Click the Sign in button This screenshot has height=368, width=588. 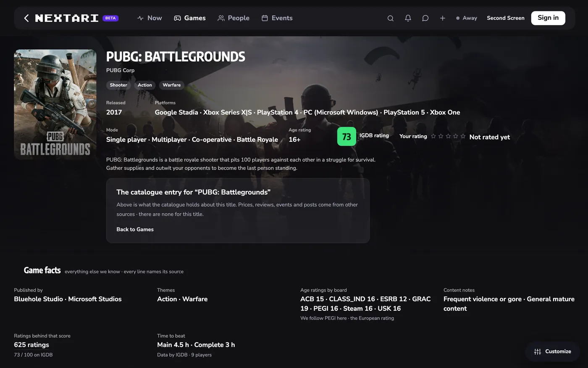click(548, 18)
